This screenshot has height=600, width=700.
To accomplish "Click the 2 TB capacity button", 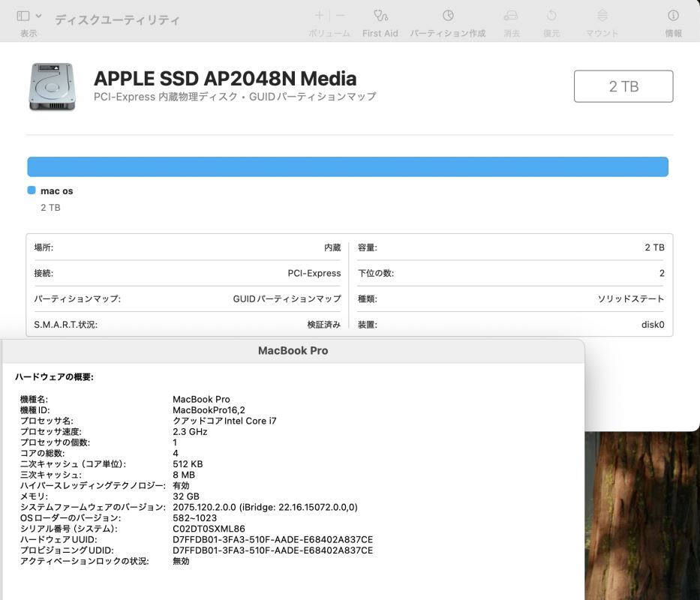I will tap(623, 85).
